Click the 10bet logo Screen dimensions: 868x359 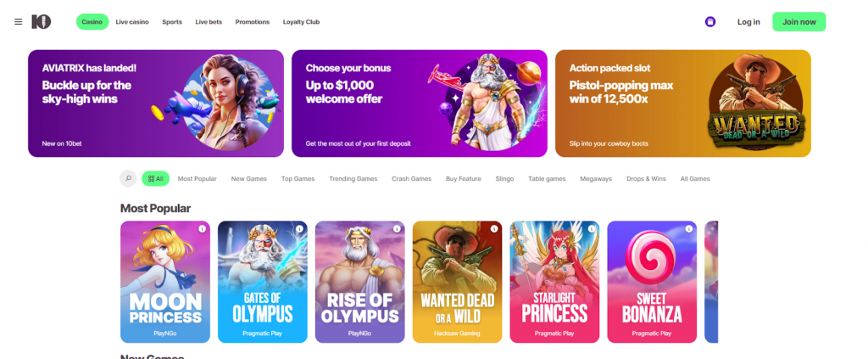click(41, 22)
